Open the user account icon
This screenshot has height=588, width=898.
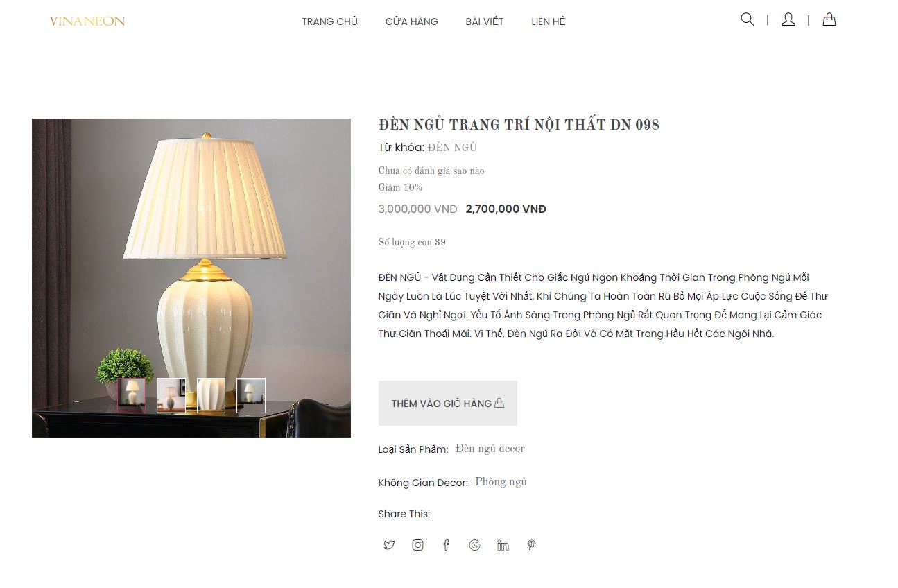[x=788, y=19]
